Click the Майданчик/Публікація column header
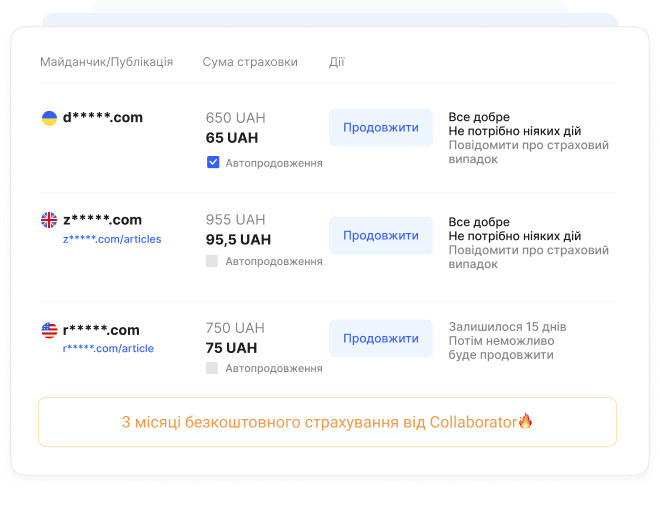 (106, 62)
